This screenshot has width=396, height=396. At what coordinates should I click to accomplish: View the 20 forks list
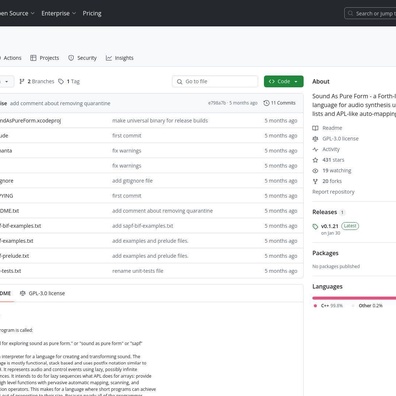click(332, 181)
